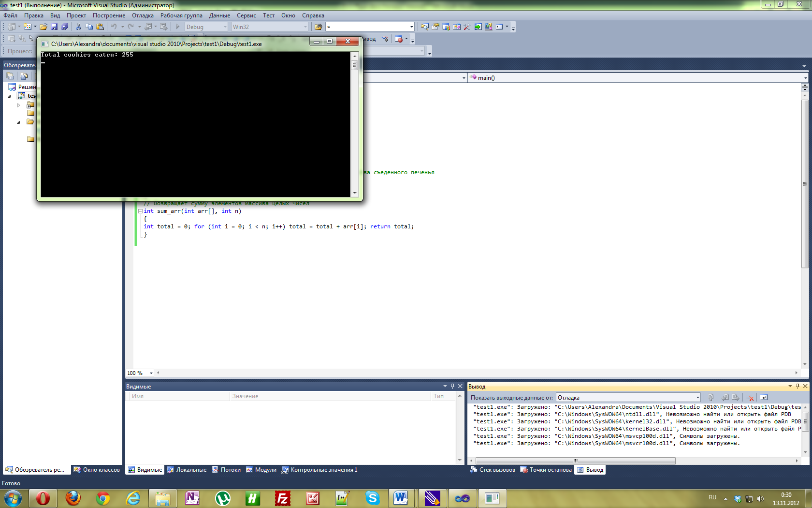
Task: Open the search text combo box dropdown
Action: tap(411, 27)
